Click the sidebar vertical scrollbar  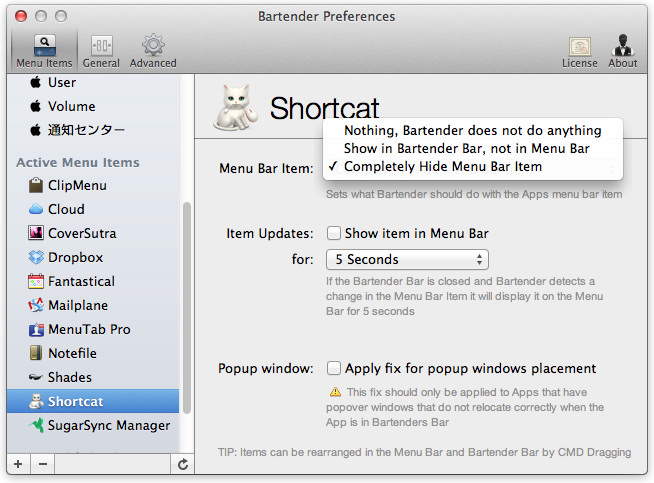click(187, 308)
